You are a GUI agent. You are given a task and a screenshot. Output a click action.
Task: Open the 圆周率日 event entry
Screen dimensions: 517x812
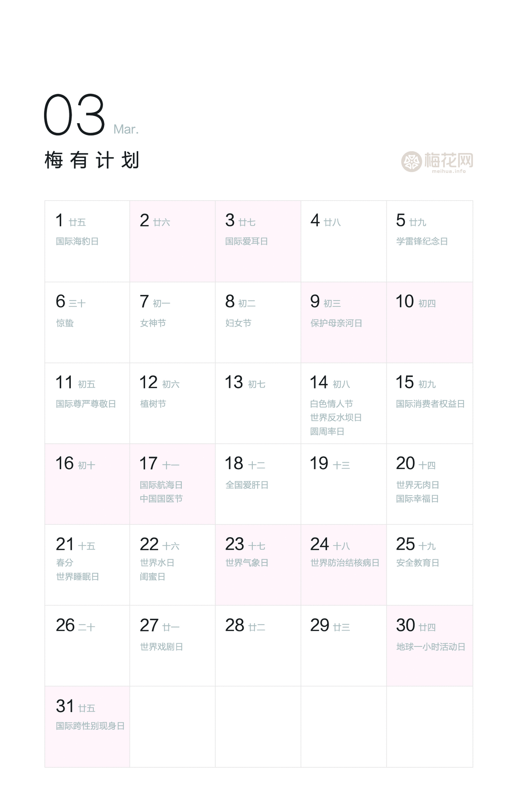pyautogui.click(x=327, y=432)
